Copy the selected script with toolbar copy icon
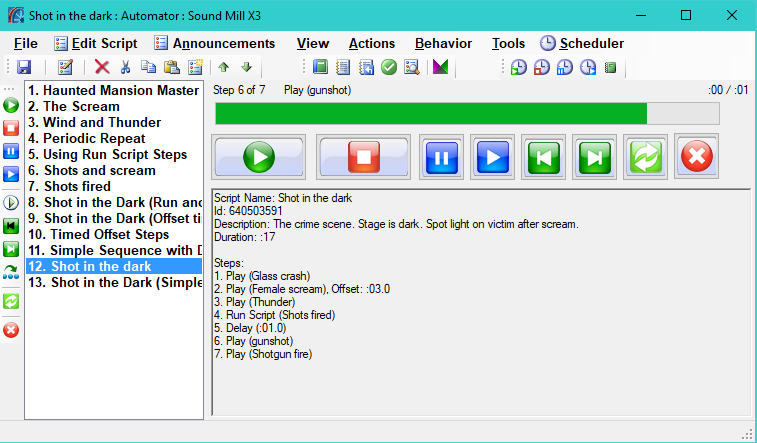 point(148,67)
